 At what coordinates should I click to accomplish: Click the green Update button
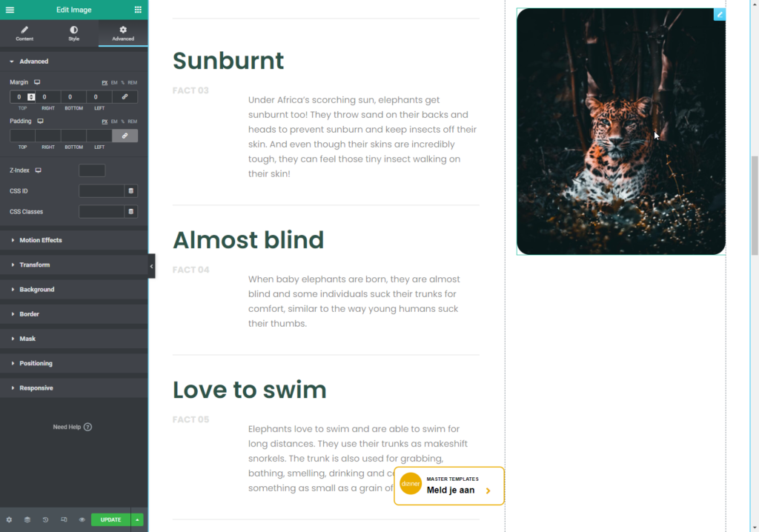coord(110,519)
